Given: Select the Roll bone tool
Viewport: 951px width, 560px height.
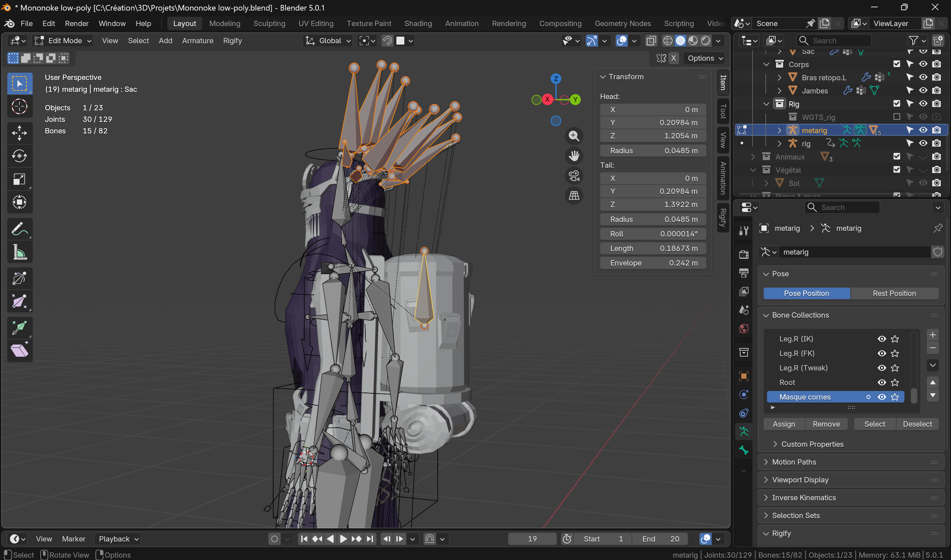Looking at the screenshot, I should (x=19, y=278).
